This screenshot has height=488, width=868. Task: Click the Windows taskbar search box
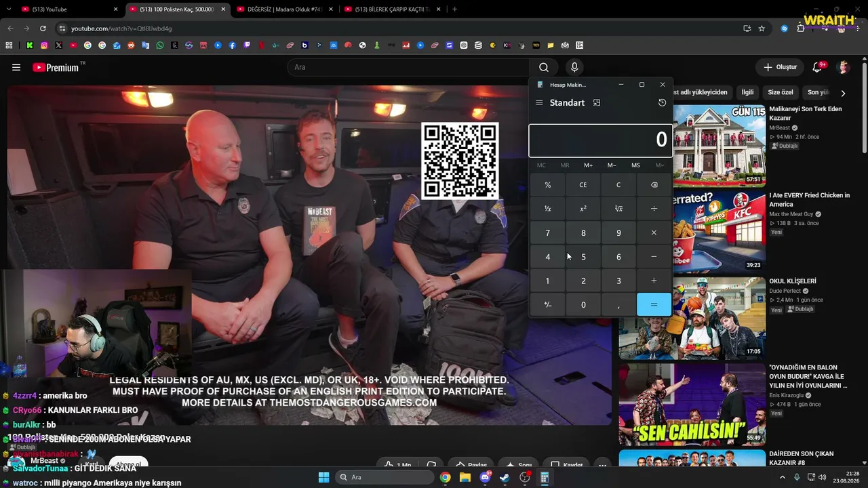(x=385, y=477)
